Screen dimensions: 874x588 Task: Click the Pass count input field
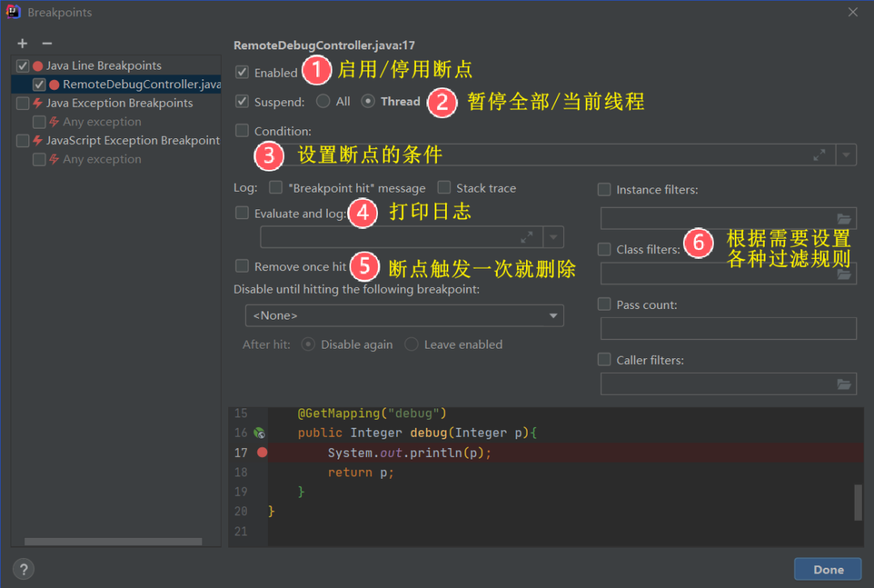point(728,328)
